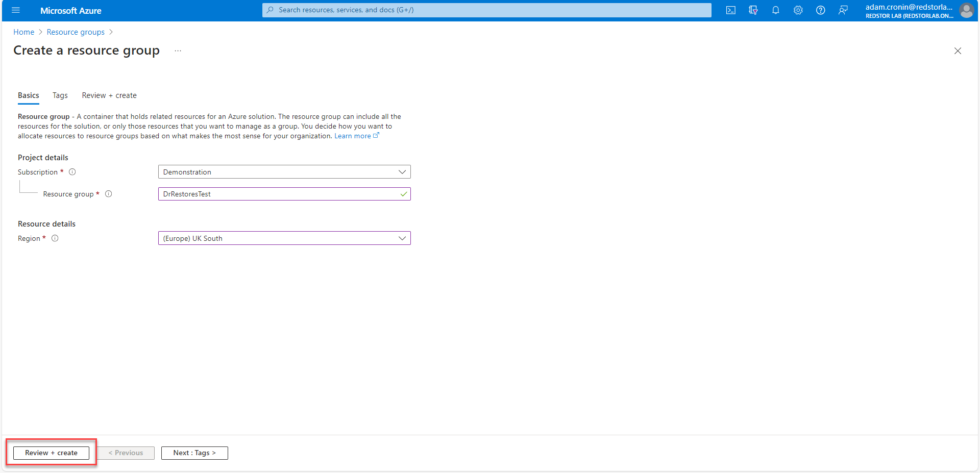980x473 pixels.
Task: Open the ellipsis menu beside the page title
Action: pos(178,51)
